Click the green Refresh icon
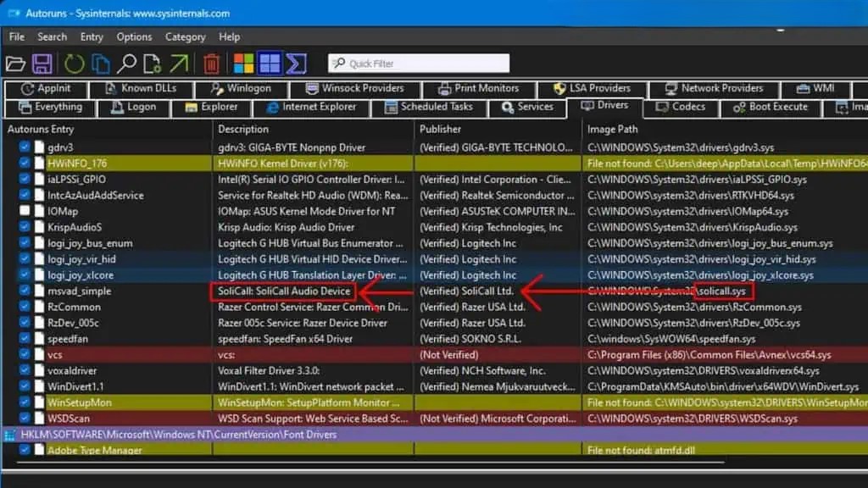 tap(74, 64)
